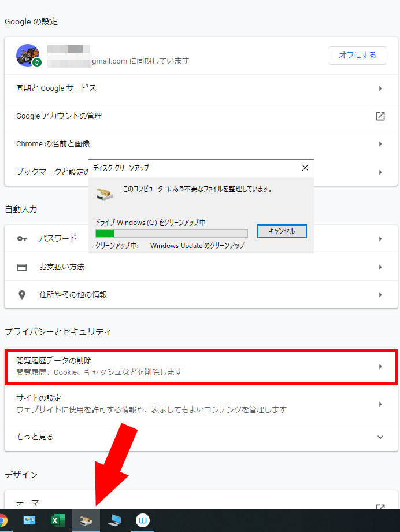The image size is (400, 532).
Task: Click the Disk Cleanup drive icon in dialog
Action: (x=105, y=194)
